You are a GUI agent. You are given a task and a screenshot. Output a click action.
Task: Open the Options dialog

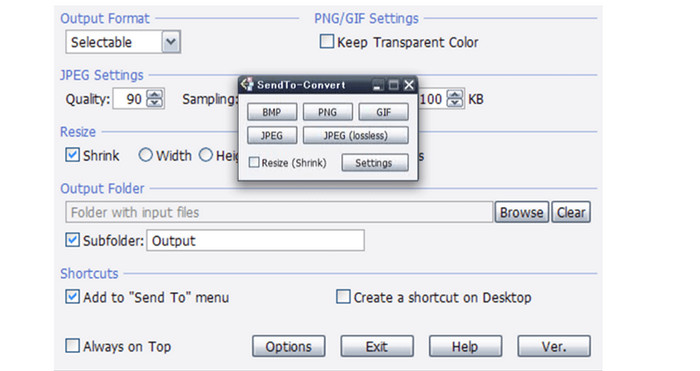[288, 346]
